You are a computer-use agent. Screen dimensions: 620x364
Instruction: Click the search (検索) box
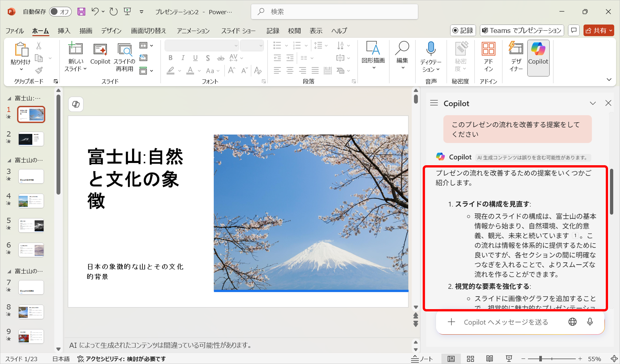tap(335, 12)
